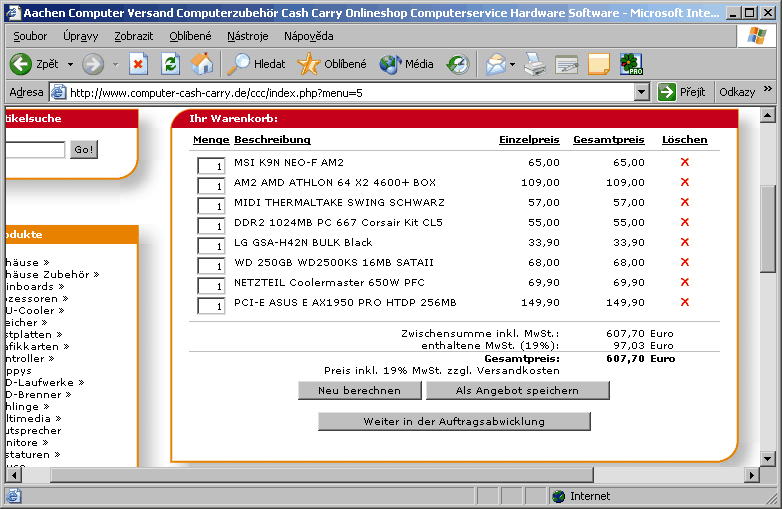Open the Oblíbené menu in menu bar
Screen dimensions: 782x509
[x=190, y=36]
